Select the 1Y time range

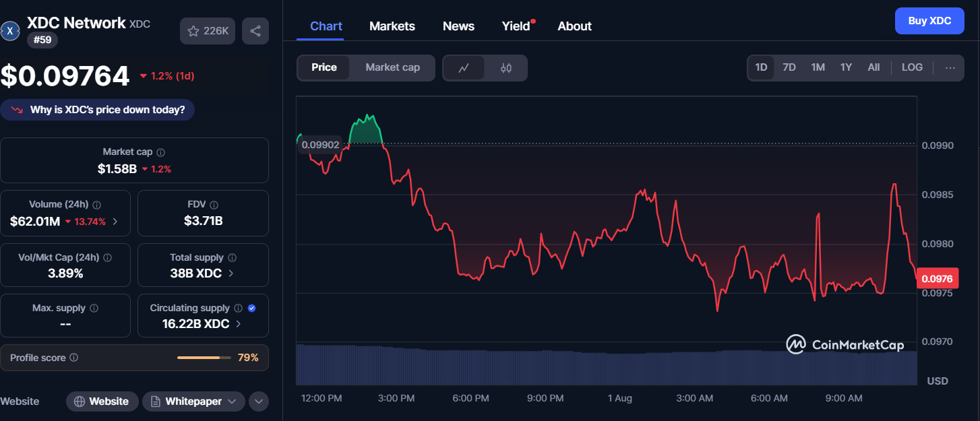846,67
